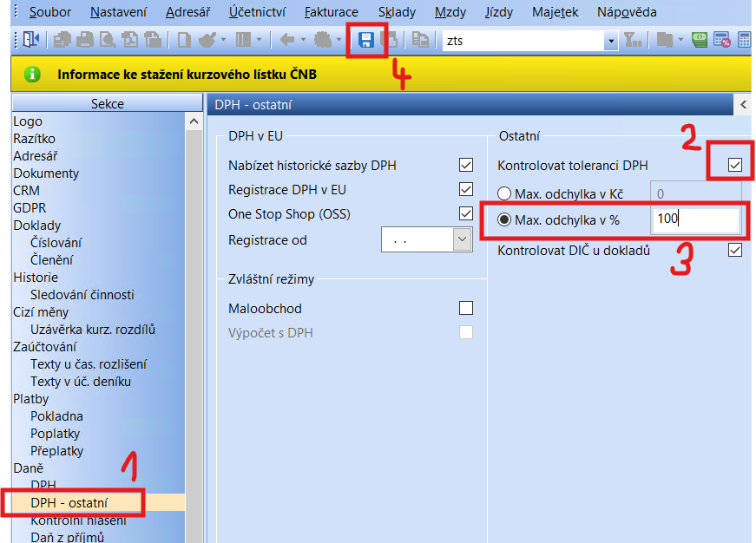Select the Max. odchylka v Kč radio button
The image size is (756, 543).
[504, 193]
